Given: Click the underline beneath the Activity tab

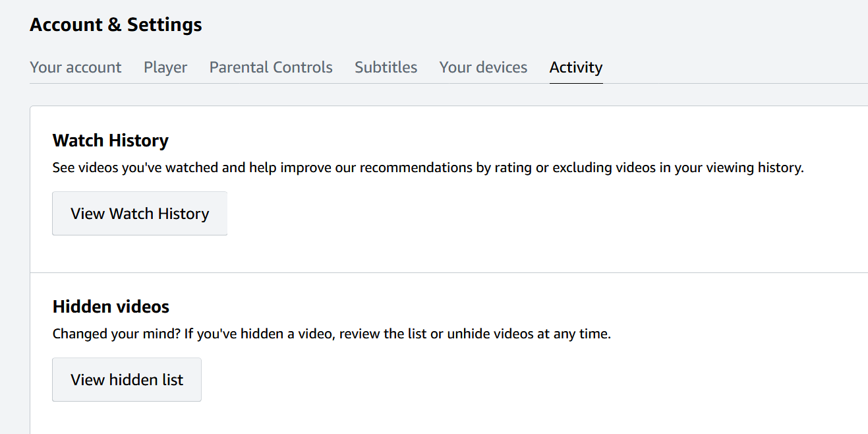Looking at the screenshot, I should point(575,83).
